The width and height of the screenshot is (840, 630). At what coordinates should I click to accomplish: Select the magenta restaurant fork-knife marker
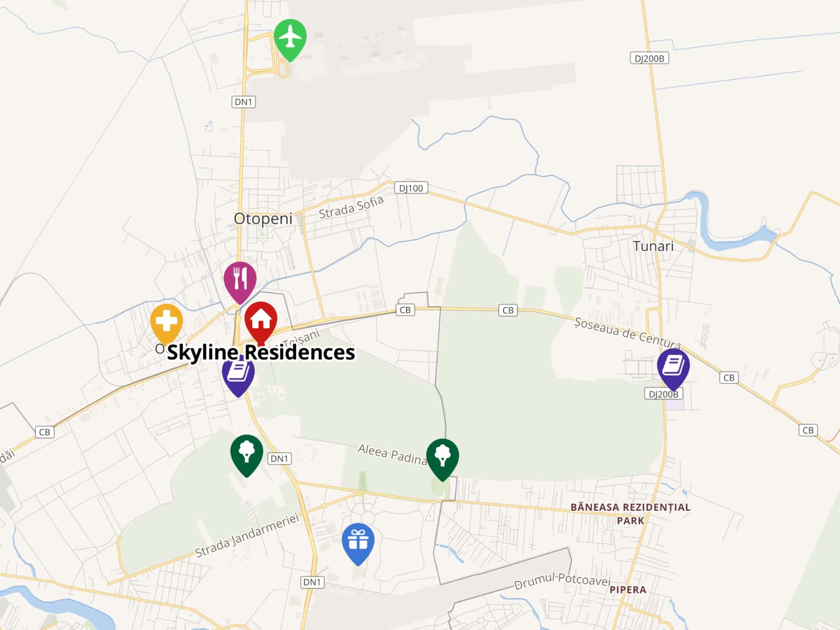pyautogui.click(x=240, y=282)
